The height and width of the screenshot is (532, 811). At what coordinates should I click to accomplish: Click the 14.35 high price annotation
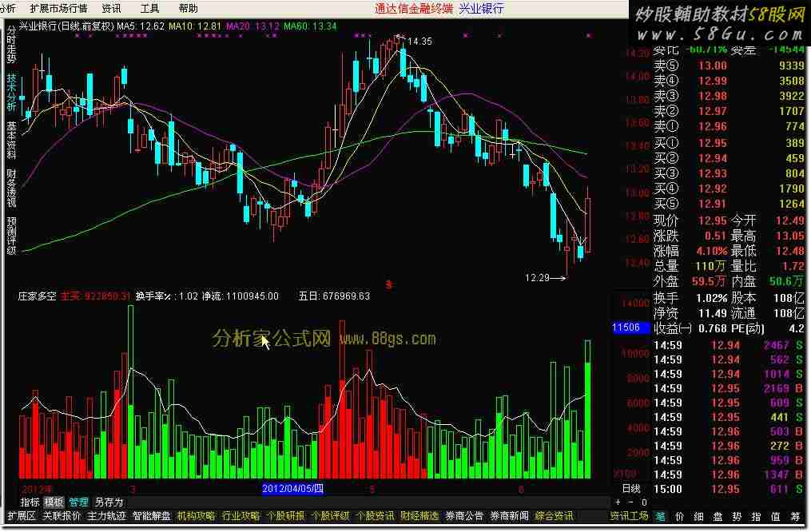[419, 42]
